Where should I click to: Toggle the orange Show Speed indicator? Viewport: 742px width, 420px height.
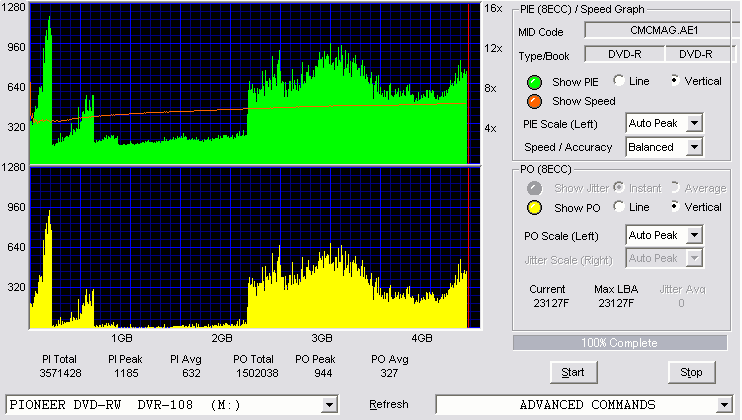[x=534, y=101]
